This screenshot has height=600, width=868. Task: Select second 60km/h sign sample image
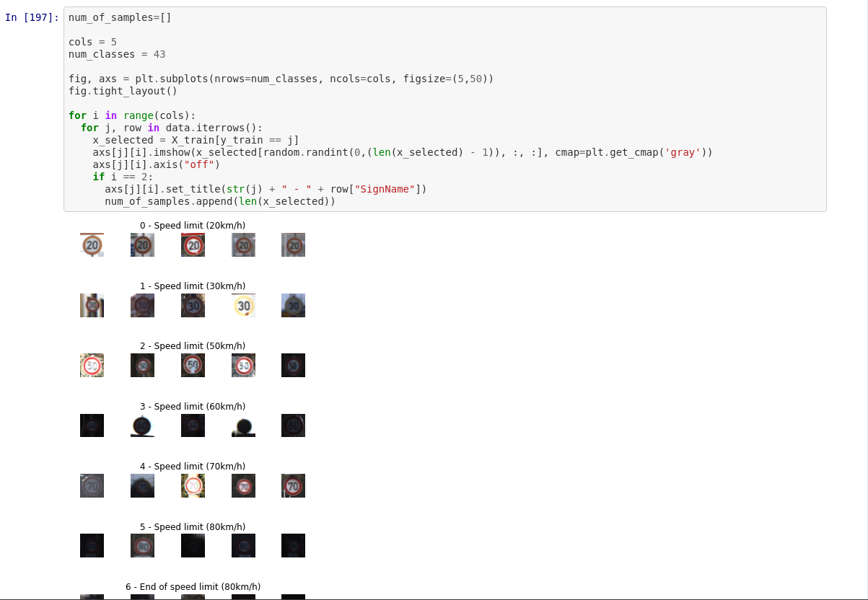[x=142, y=425]
